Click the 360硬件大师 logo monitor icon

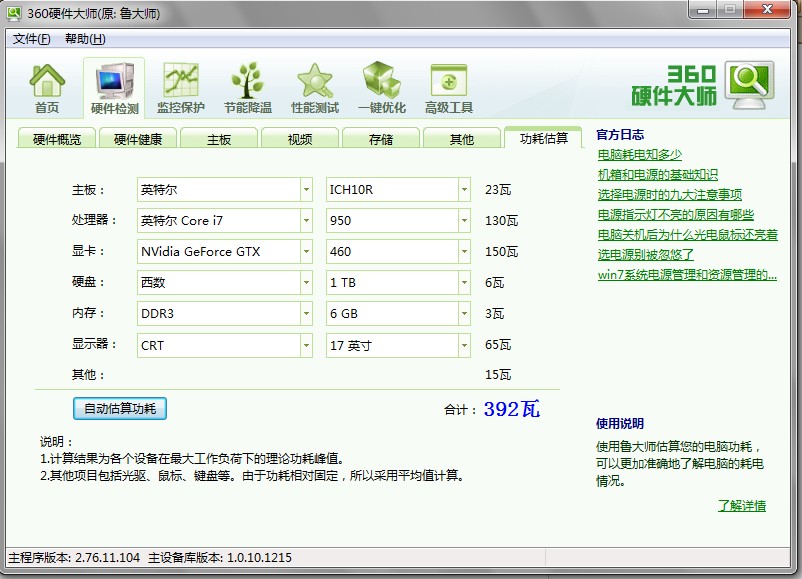(x=751, y=84)
